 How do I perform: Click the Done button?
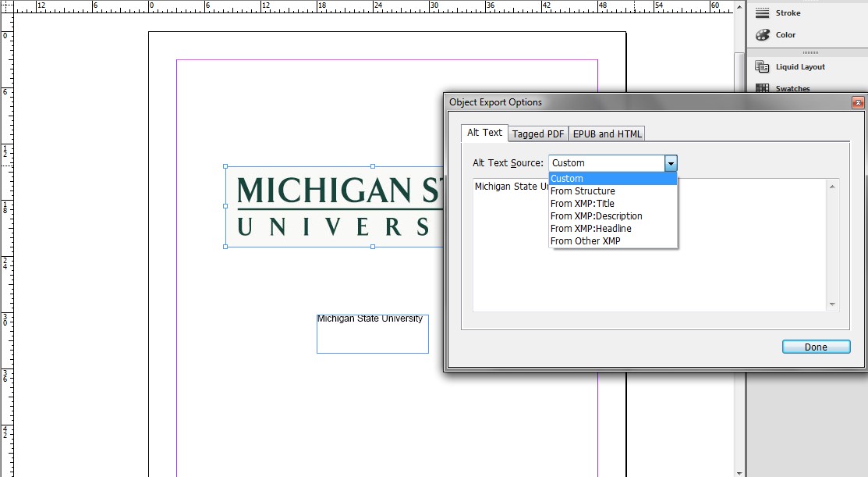coord(816,347)
